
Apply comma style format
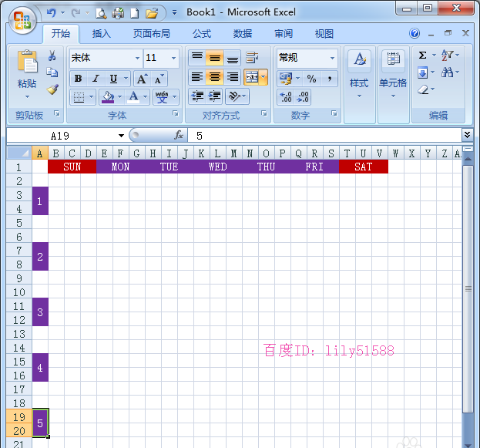330,79
